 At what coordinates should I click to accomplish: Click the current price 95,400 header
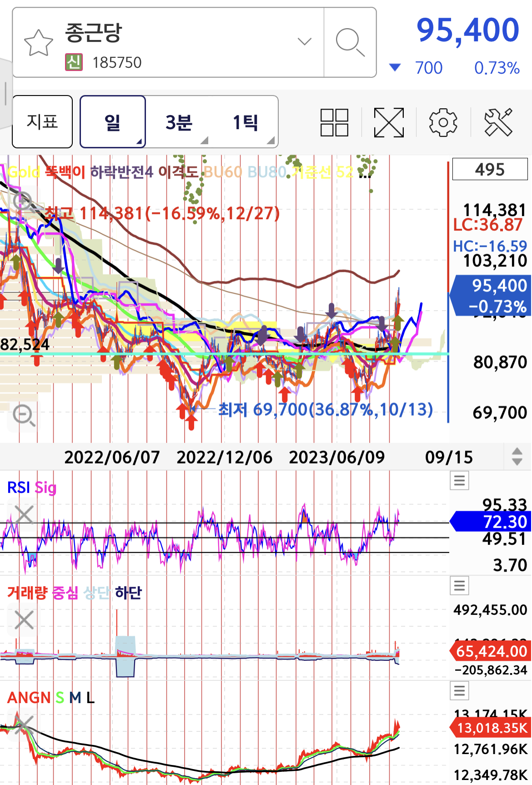coord(468,30)
